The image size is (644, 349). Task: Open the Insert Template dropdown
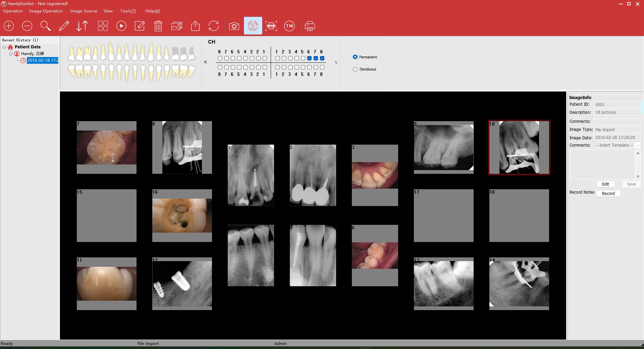(617, 145)
